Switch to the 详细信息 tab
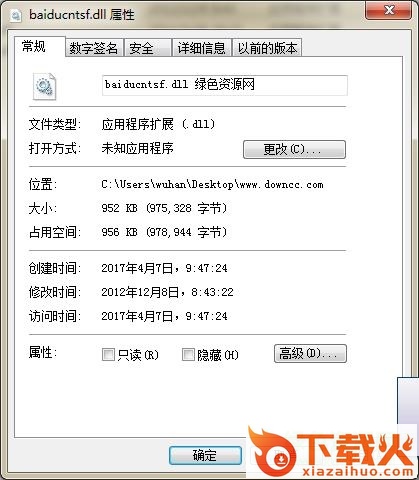This screenshot has width=419, height=480. [202, 48]
